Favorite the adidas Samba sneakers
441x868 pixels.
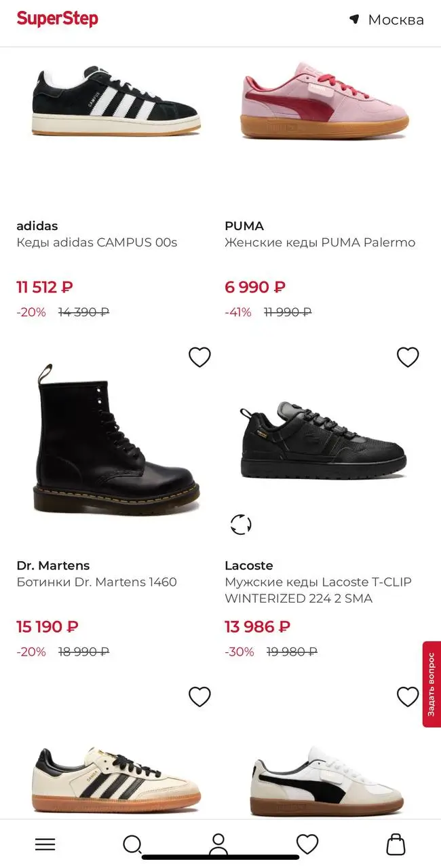pos(199,696)
